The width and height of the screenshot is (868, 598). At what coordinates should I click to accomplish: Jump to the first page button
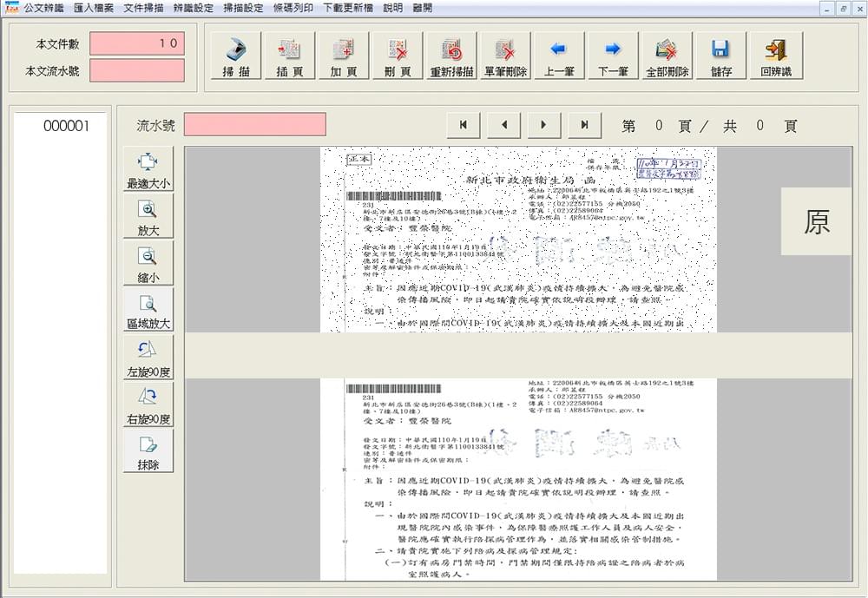pos(464,125)
